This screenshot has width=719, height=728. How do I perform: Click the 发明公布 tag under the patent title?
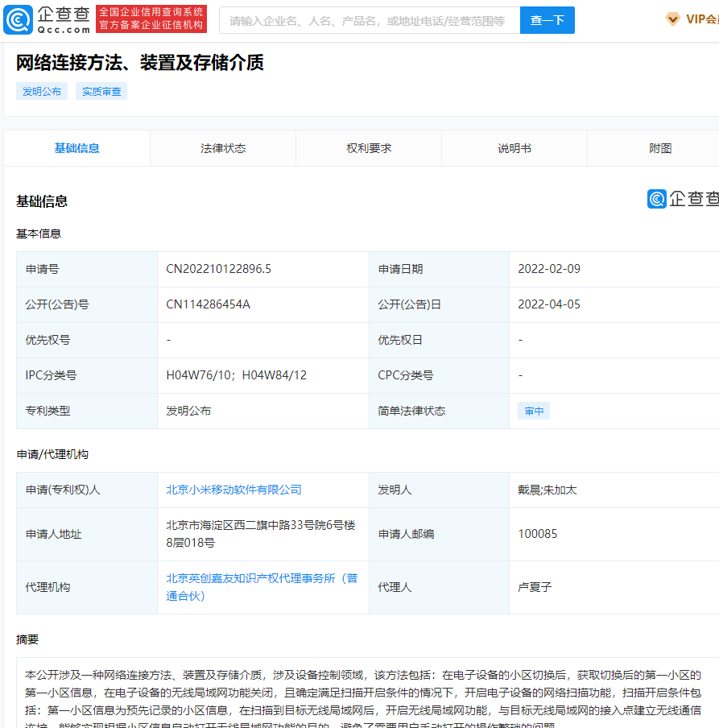[x=41, y=91]
